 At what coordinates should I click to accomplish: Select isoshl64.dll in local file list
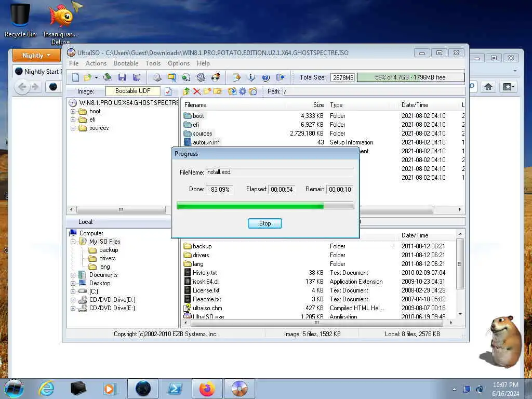[x=206, y=282]
